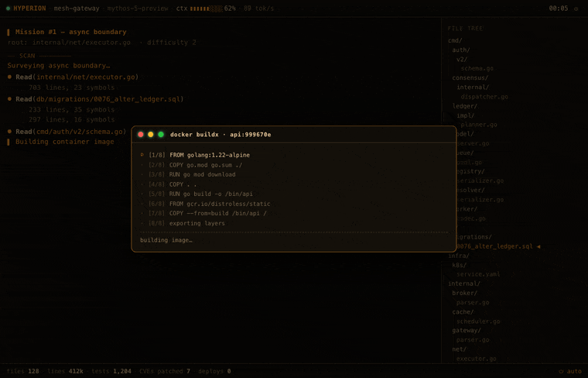Select service.yaml under k8s/
This screenshot has width=588, height=378.
(x=478, y=274)
